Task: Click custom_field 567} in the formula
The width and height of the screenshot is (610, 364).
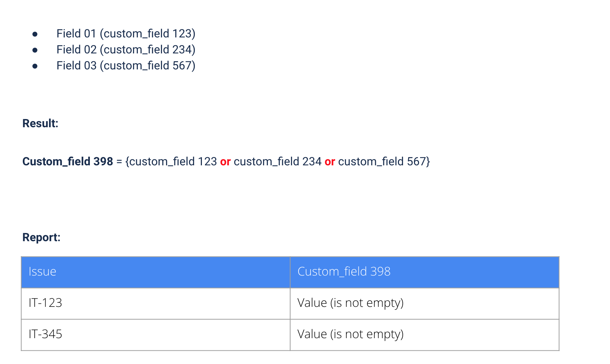Action: 384,162
